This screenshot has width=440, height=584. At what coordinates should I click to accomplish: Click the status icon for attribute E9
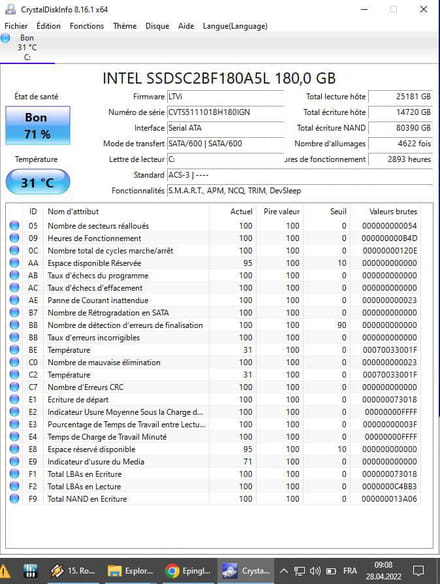pyautogui.click(x=14, y=461)
